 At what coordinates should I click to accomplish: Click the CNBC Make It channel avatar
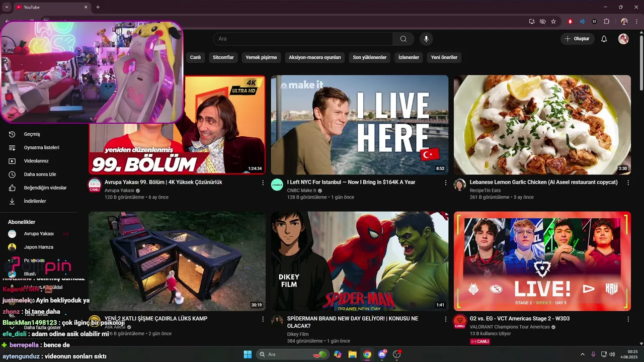coord(277,185)
